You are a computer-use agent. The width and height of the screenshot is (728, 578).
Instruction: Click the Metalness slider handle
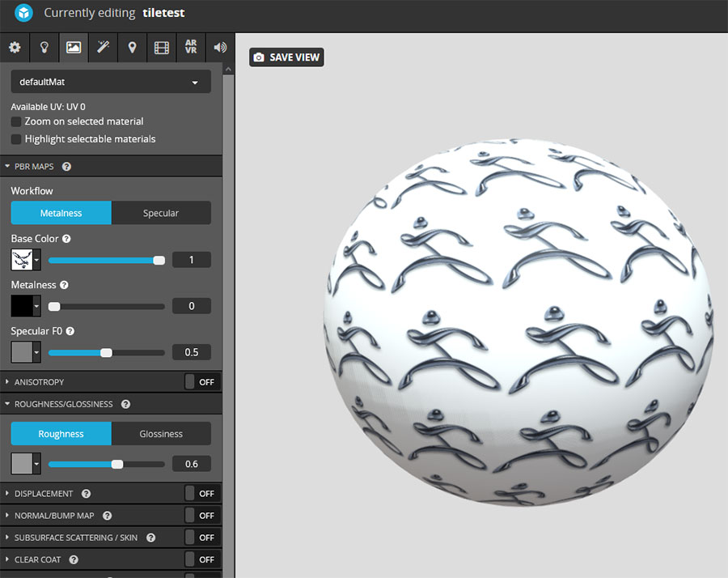[54, 306]
